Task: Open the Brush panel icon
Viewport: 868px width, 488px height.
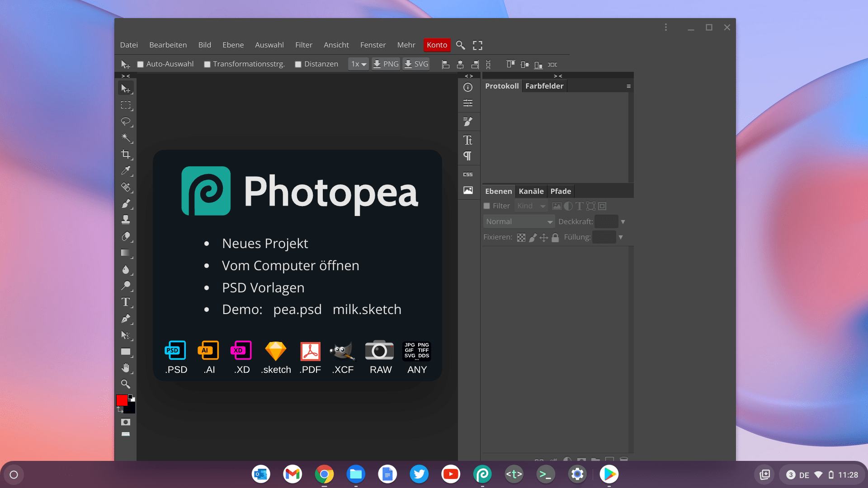Action: [468, 122]
